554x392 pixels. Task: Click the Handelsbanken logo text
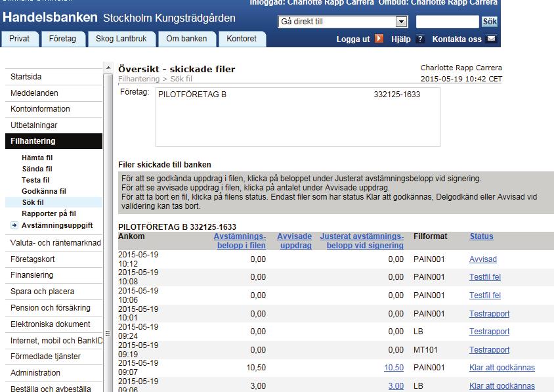pos(50,17)
